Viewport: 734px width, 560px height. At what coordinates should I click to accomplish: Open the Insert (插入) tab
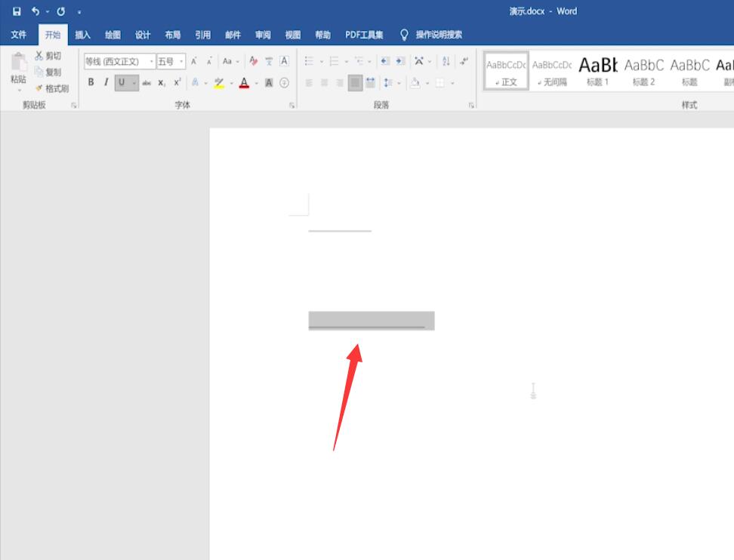[x=82, y=35]
